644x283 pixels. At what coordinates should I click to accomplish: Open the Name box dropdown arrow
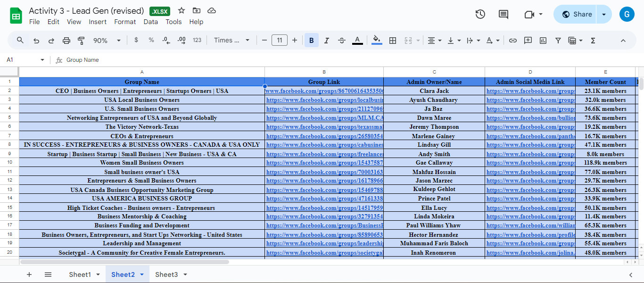click(42, 60)
